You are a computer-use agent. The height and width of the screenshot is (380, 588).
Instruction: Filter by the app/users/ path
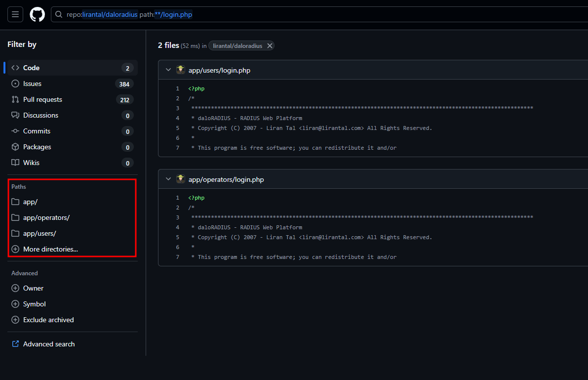(x=73, y=234)
